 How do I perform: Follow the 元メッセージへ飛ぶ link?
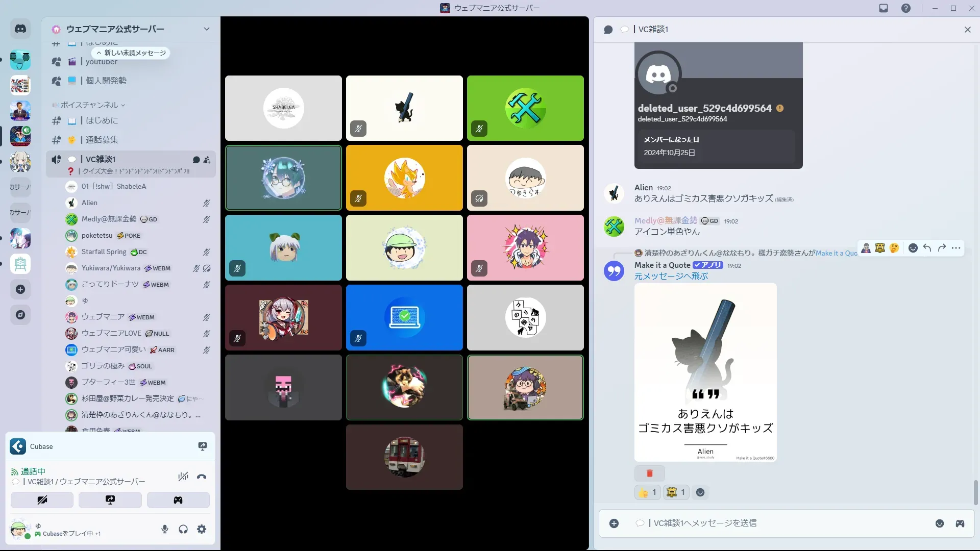(671, 276)
